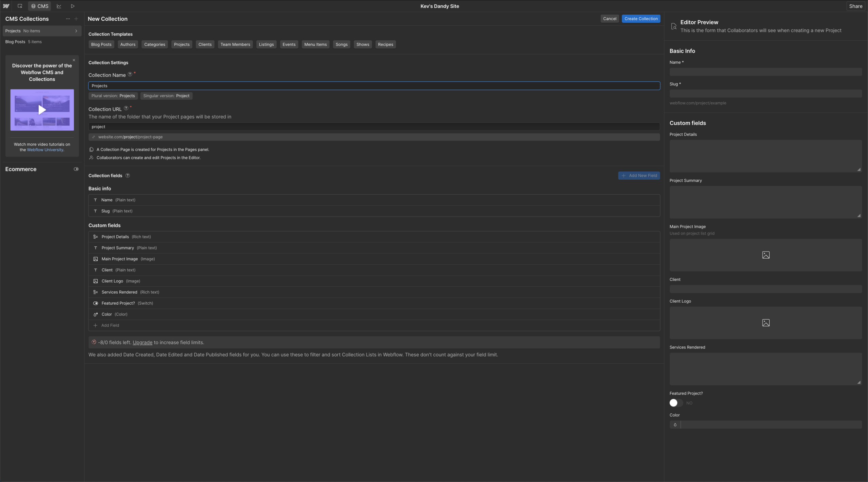The image size is (868, 482).
Task: Click the Upgrade link for field limits
Action: [142, 343]
